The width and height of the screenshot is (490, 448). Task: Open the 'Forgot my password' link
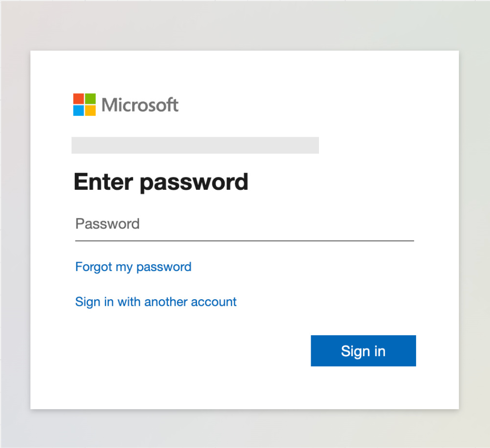(133, 267)
